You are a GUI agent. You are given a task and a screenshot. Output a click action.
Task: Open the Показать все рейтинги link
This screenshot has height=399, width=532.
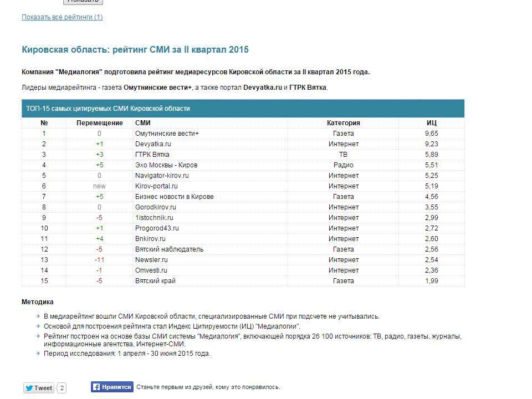click(62, 17)
